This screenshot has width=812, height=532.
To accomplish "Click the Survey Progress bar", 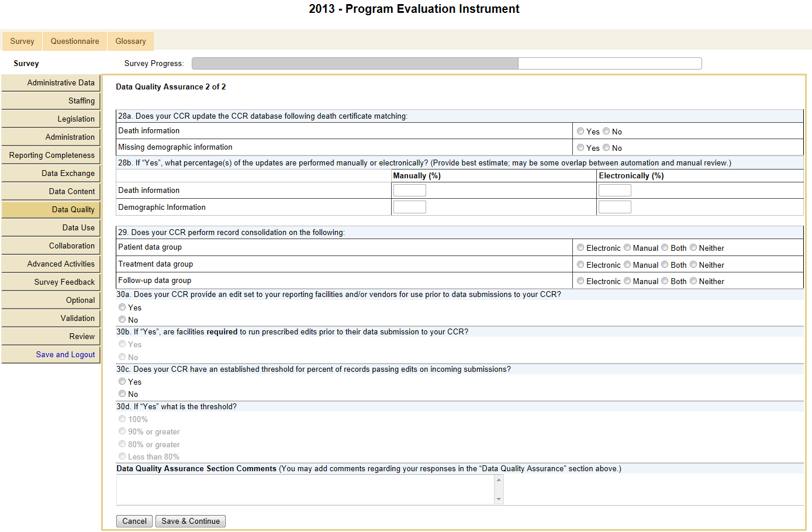I will 447,63.
